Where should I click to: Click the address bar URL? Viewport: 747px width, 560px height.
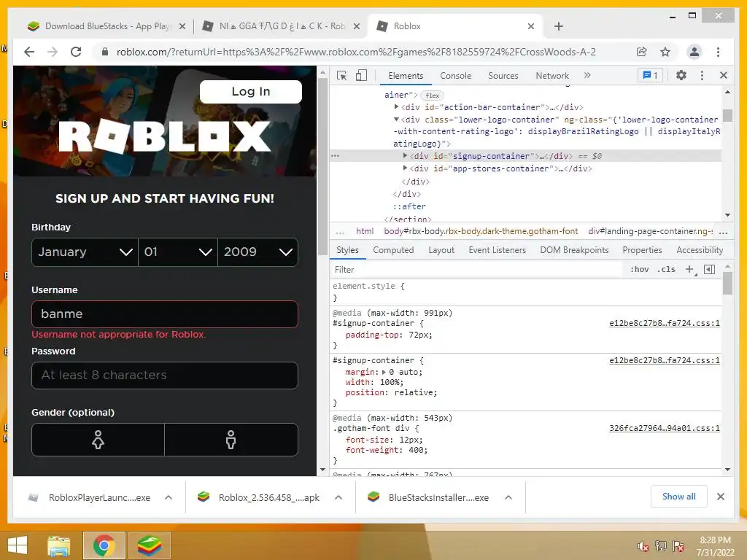point(356,52)
